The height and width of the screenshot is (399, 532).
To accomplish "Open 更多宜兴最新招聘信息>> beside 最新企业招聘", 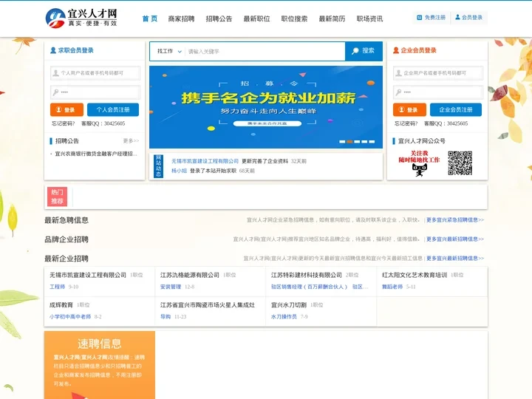I will [x=455, y=258].
